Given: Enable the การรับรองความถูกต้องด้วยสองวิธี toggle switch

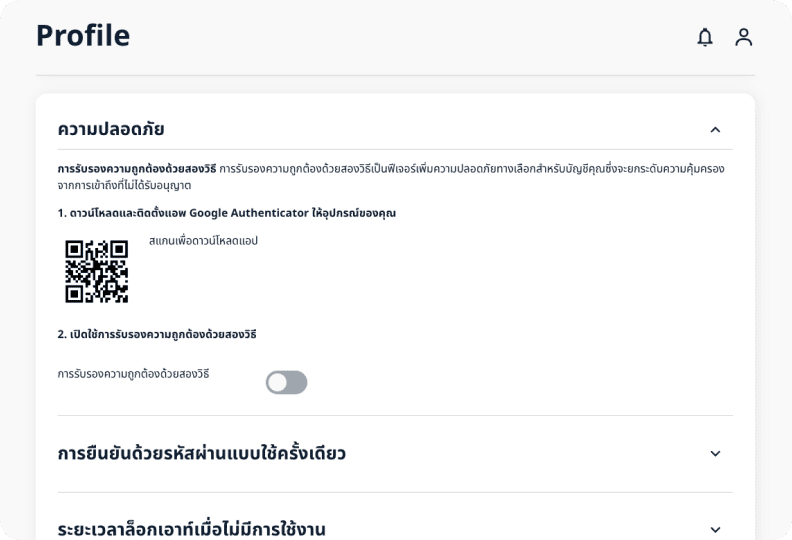Looking at the screenshot, I should [x=286, y=382].
